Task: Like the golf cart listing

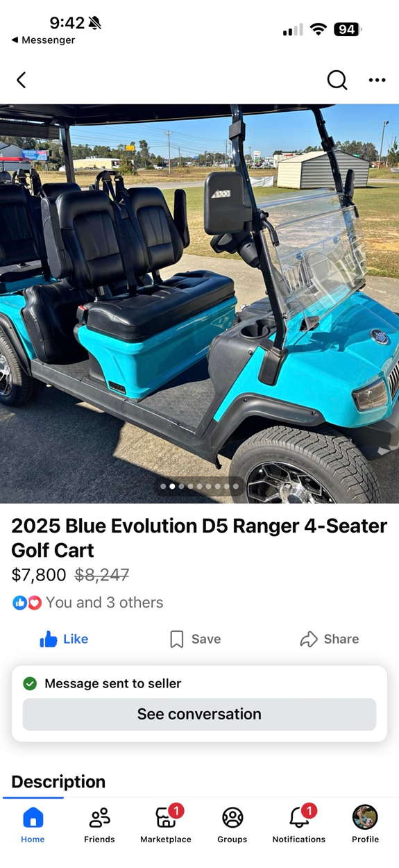Action: point(64,639)
